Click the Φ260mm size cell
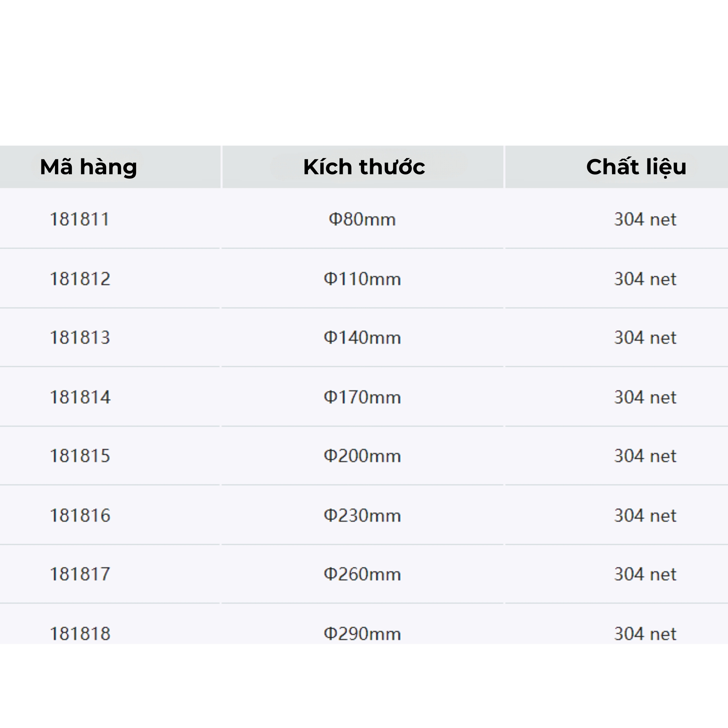The image size is (728, 728). tap(362, 574)
